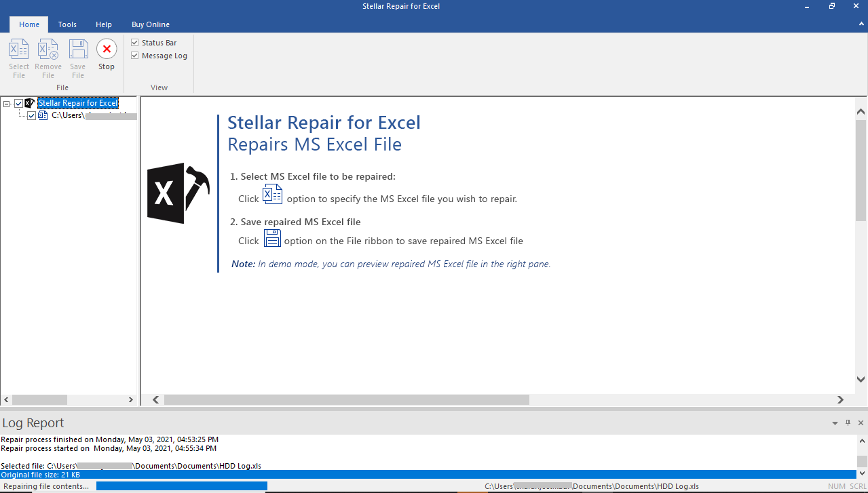
Task: Click the repair progress bar
Action: [x=182, y=486]
